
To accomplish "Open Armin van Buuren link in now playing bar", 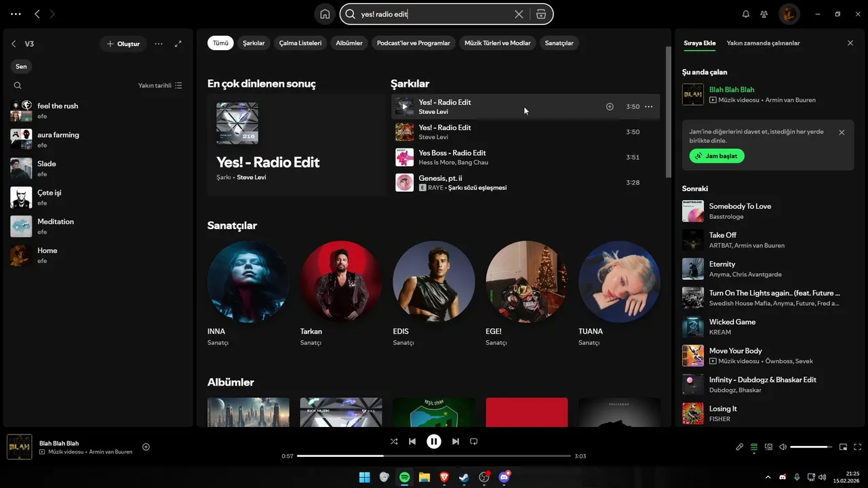I will pos(111,452).
